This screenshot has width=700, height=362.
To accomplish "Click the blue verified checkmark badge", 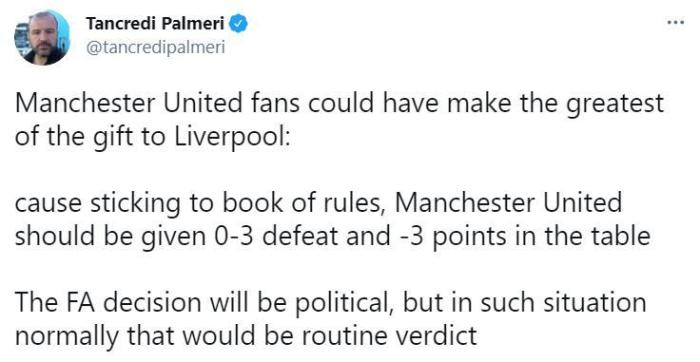I will pyautogui.click(x=238, y=24).
